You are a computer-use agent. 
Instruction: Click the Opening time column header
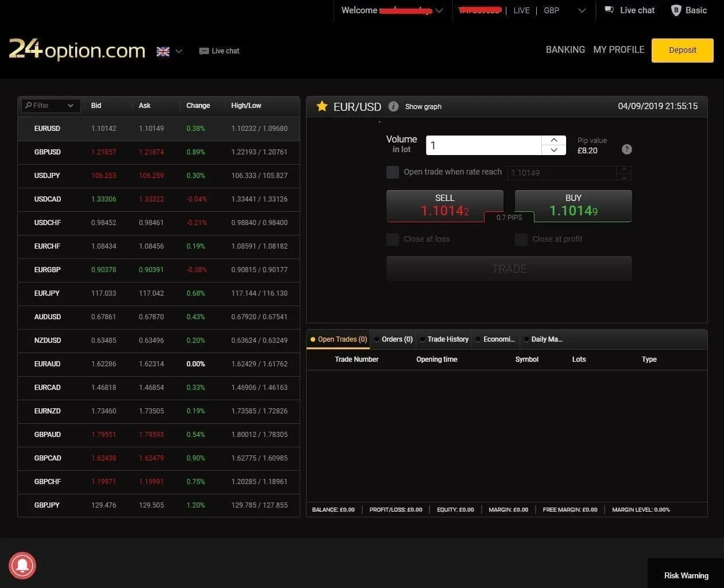(437, 359)
